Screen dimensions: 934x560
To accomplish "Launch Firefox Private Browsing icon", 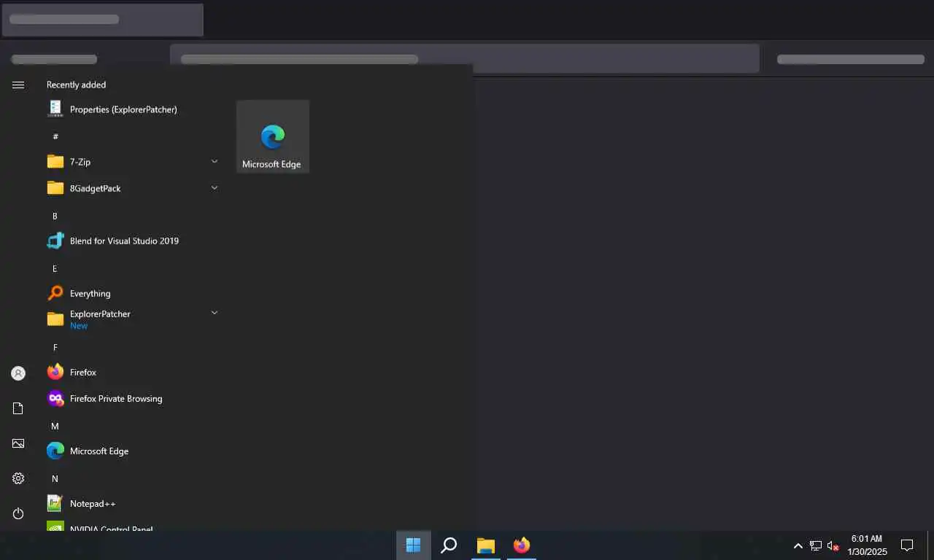I will 55,398.
